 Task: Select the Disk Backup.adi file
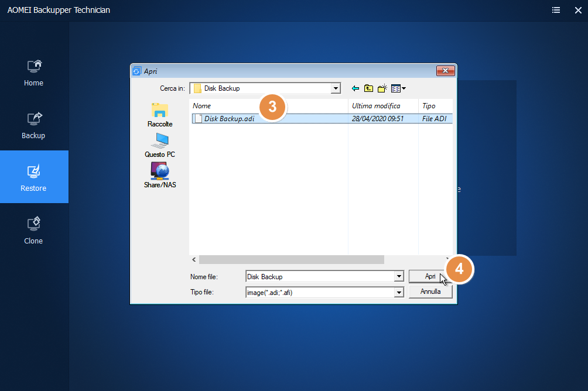[229, 119]
